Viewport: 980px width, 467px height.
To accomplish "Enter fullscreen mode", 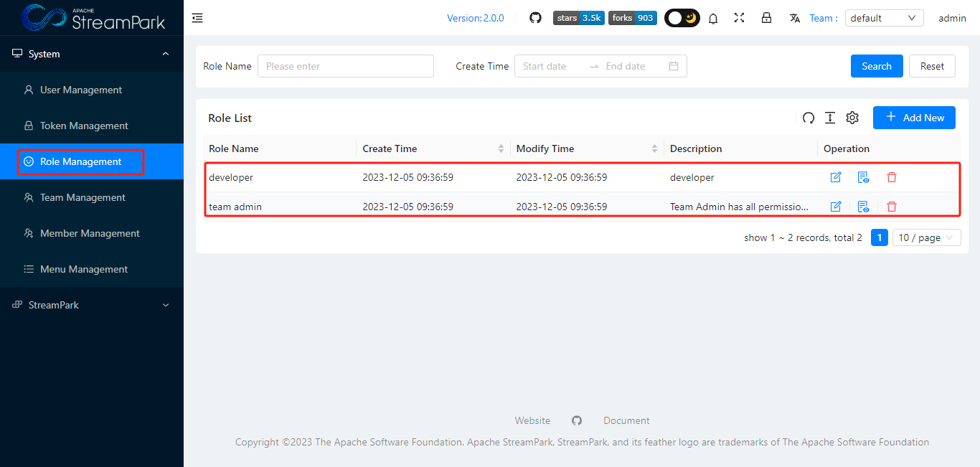I will pos(740,18).
